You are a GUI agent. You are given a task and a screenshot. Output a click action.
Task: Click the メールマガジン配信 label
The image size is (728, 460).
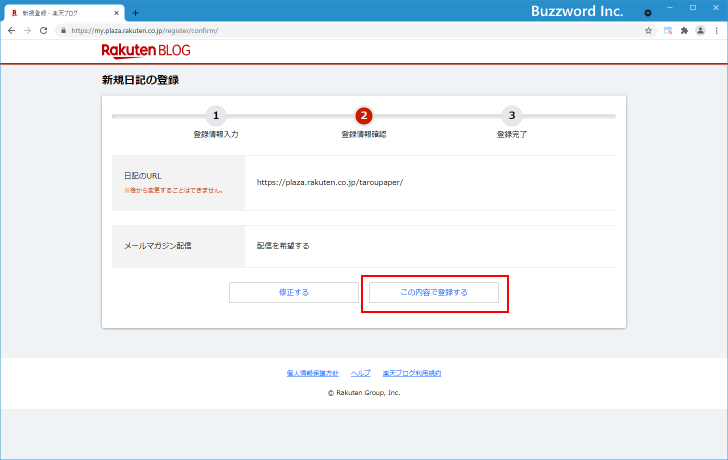pyautogui.click(x=157, y=246)
